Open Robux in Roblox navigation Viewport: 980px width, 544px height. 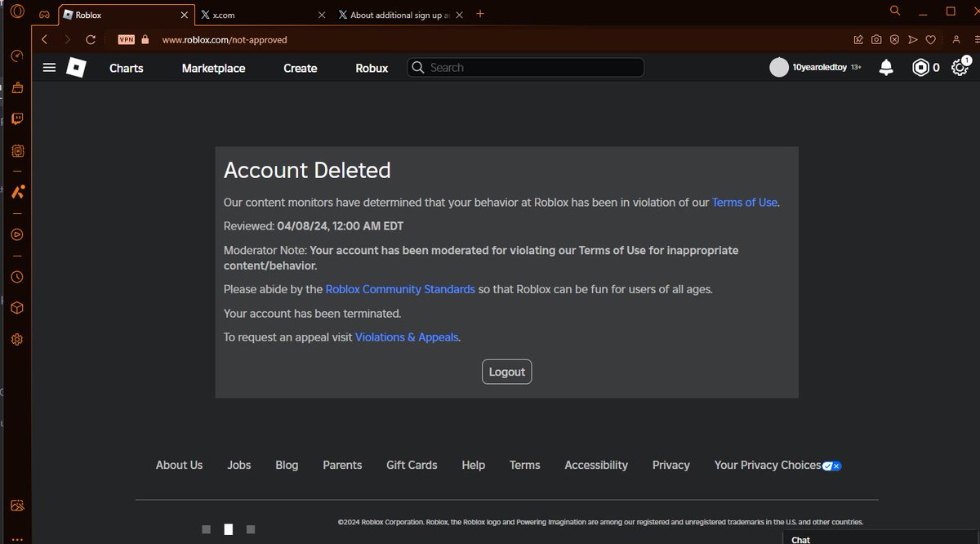tap(372, 69)
